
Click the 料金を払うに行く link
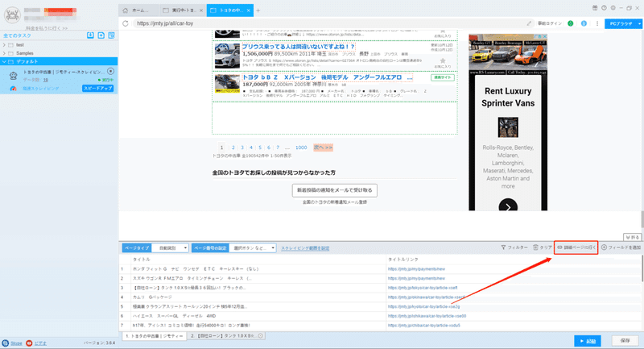click(x=47, y=28)
